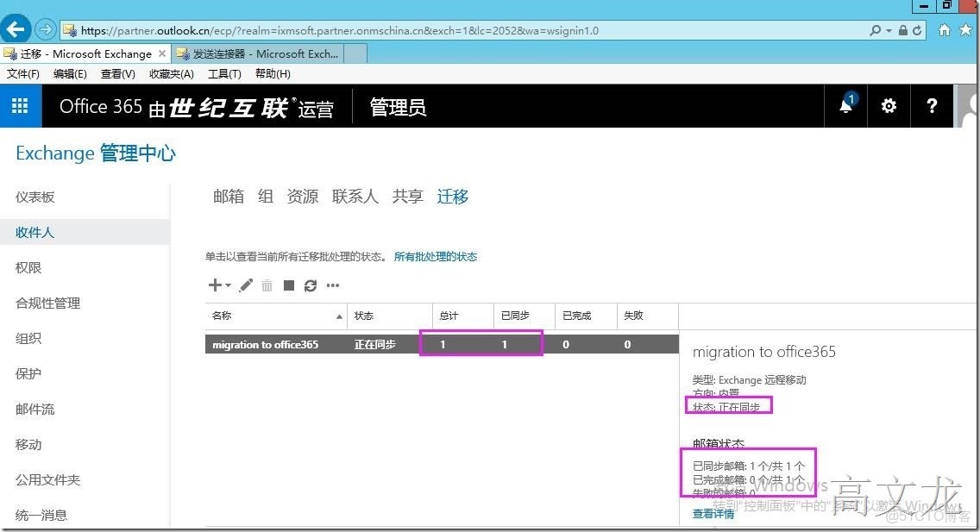The image size is (980, 532).
Task: Open the Office 365 app launcher grid
Action: coord(20,105)
